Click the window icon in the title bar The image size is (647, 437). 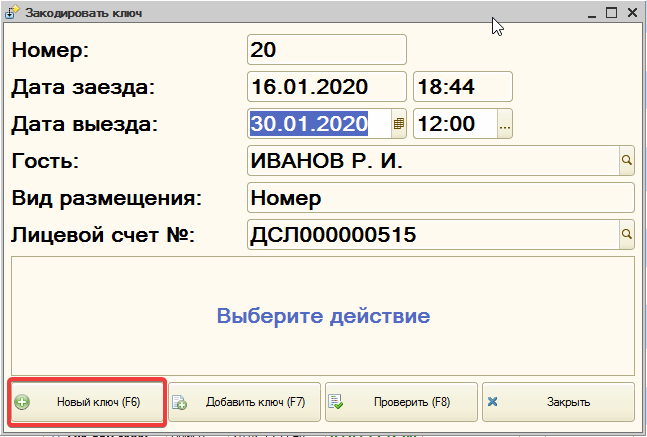click(x=12, y=12)
